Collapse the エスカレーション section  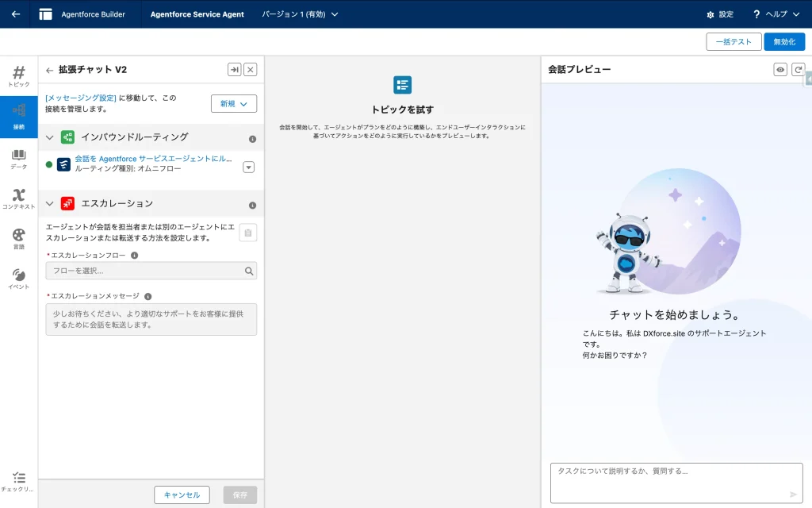click(50, 204)
